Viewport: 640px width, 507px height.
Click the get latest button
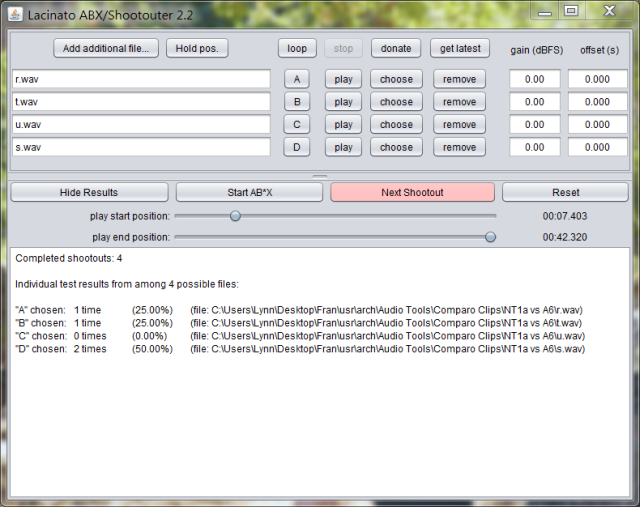point(460,48)
